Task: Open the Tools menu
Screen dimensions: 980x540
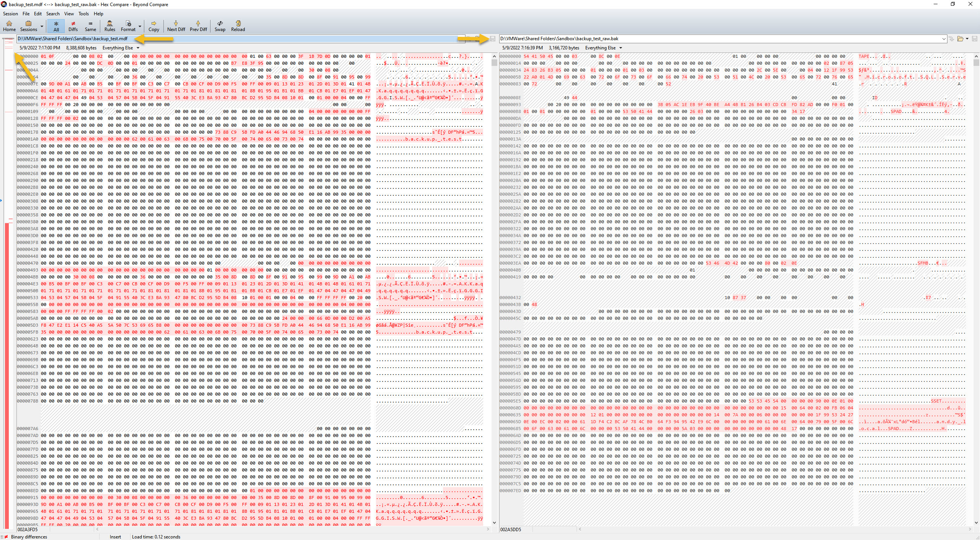Action: [83, 14]
